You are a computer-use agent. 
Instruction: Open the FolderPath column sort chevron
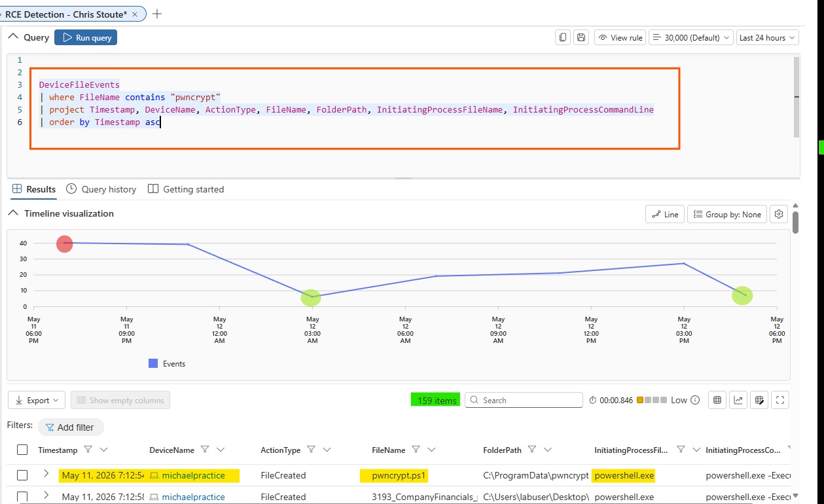(548, 450)
